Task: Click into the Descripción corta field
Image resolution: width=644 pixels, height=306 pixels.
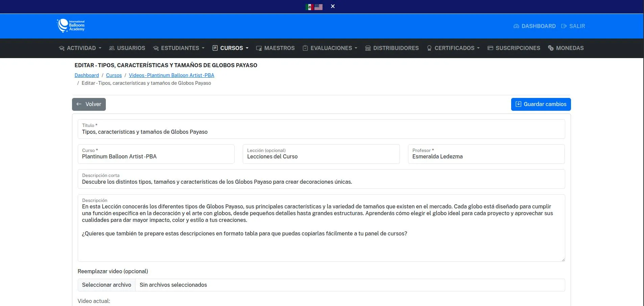Action: [x=321, y=179]
